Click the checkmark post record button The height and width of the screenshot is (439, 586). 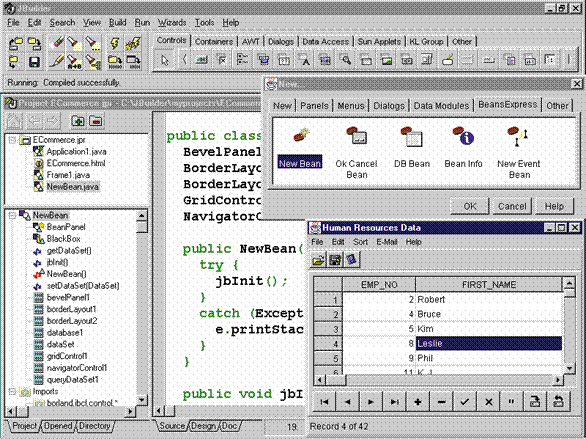[x=465, y=402]
